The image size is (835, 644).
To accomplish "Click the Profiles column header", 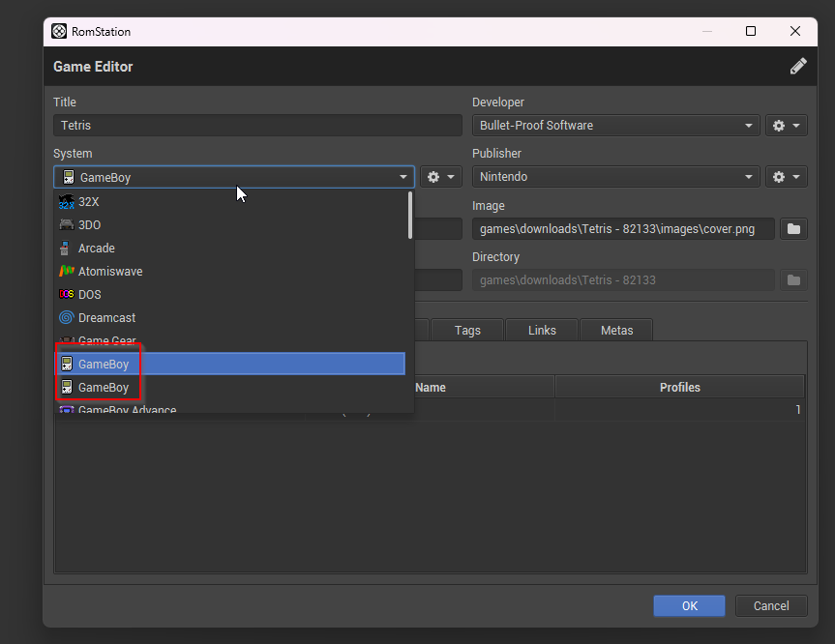I will coord(680,388).
